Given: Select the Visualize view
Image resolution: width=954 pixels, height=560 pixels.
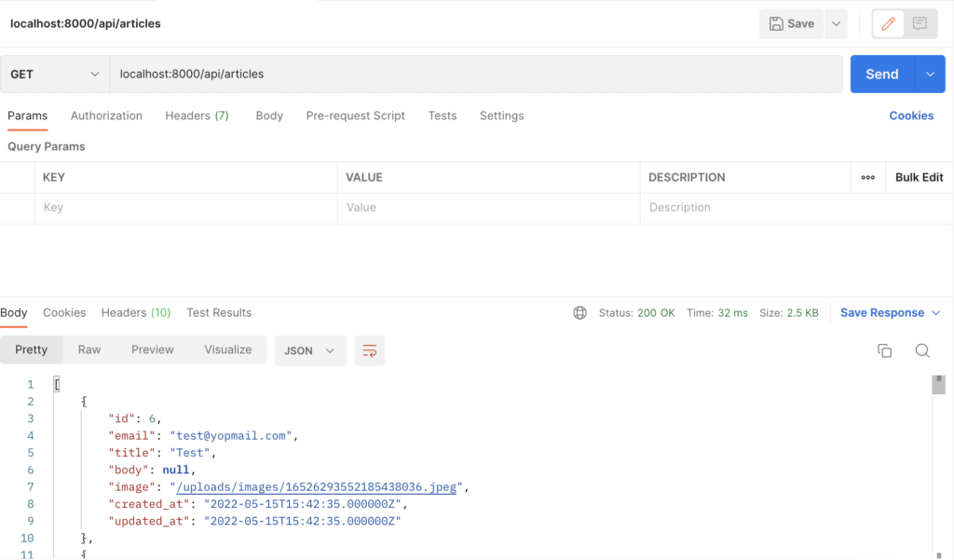Looking at the screenshot, I should [x=228, y=350].
